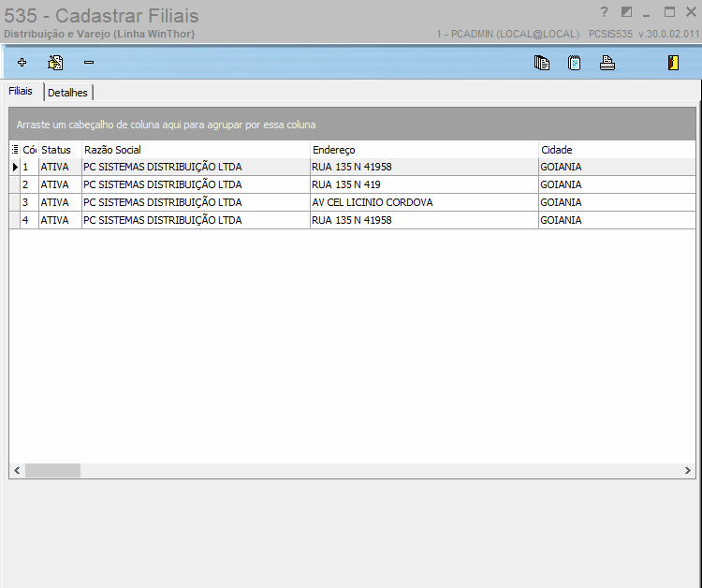The height and width of the screenshot is (588, 702).
Task: Sort by the Cód column header
Action: (x=30, y=150)
